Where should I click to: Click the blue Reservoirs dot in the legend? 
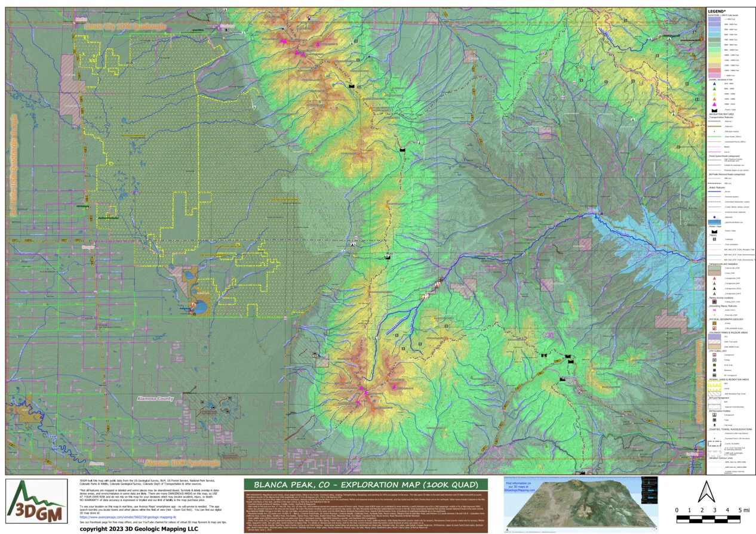[x=714, y=217]
